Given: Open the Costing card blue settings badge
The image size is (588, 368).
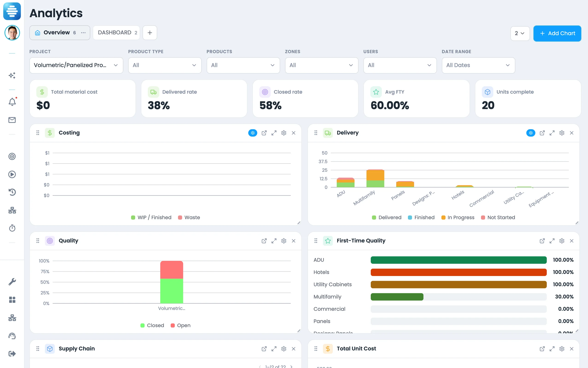Looking at the screenshot, I should pyautogui.click(x=253, y=133).
